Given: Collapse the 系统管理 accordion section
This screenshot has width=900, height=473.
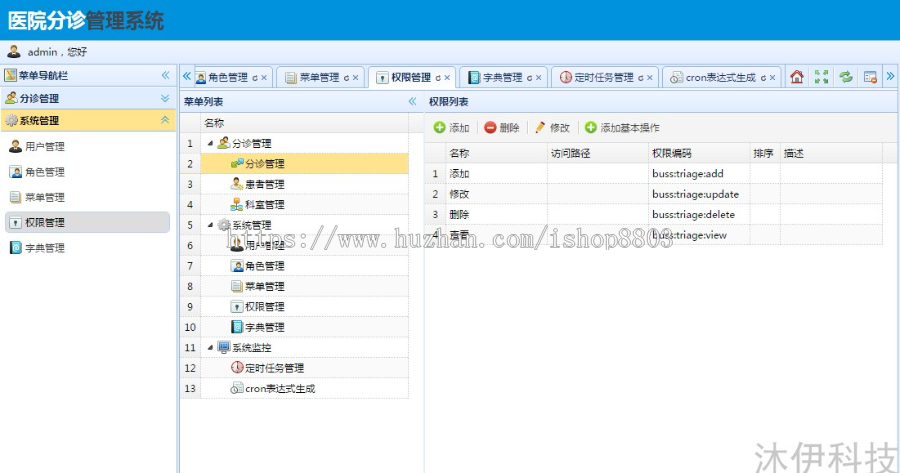Looking at the screenshot, I should click(165, 120).
